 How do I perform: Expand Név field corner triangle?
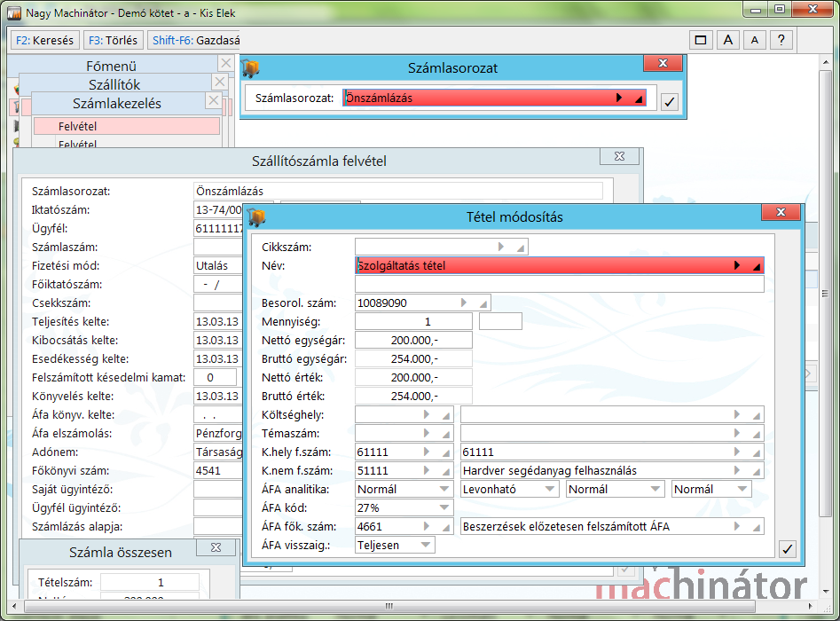[x=757, y=267]
